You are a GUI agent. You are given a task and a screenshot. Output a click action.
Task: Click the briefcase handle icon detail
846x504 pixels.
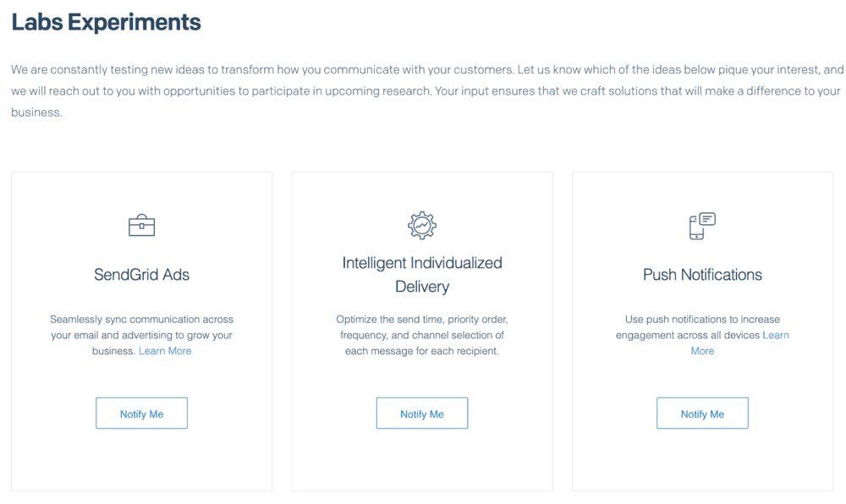[141, 217]
